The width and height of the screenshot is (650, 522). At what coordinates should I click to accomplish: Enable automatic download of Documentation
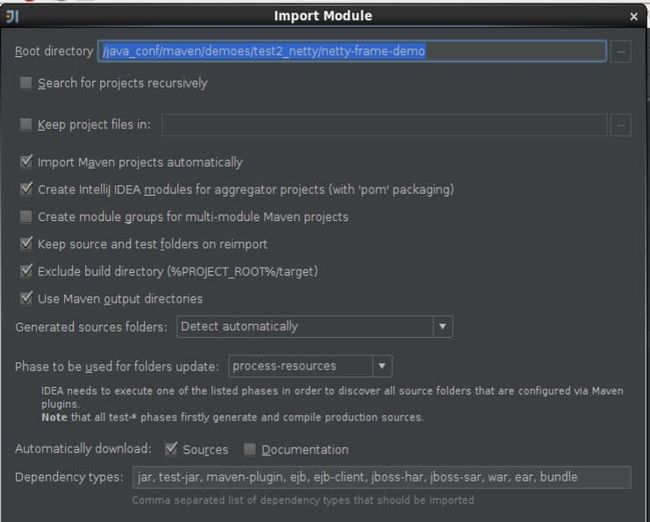pyautogui.click(x=250, y=449)
